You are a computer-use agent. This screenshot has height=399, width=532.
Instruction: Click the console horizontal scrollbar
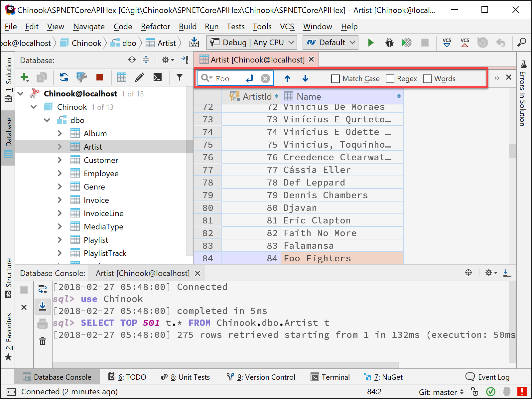tap(226, 365)
